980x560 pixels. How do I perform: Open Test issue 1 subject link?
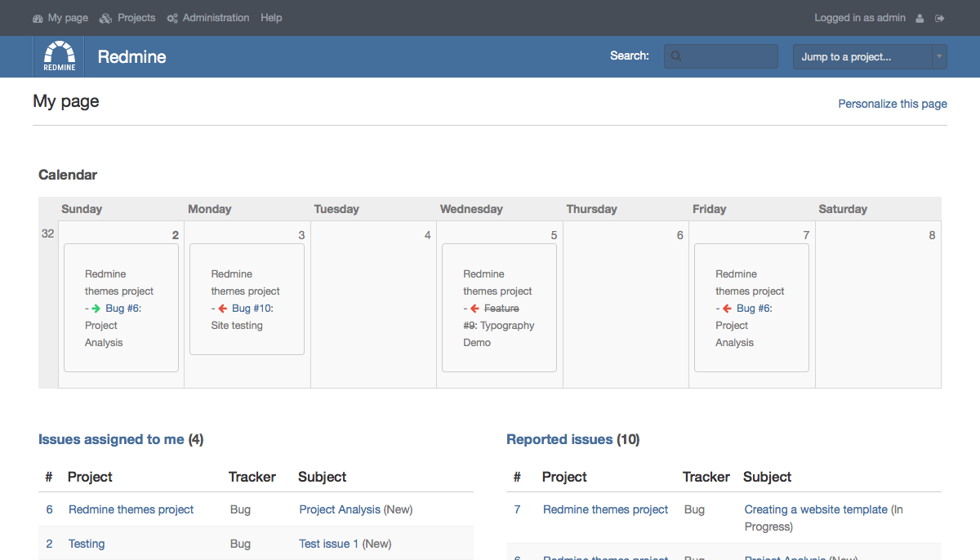[x=328, y=544]
